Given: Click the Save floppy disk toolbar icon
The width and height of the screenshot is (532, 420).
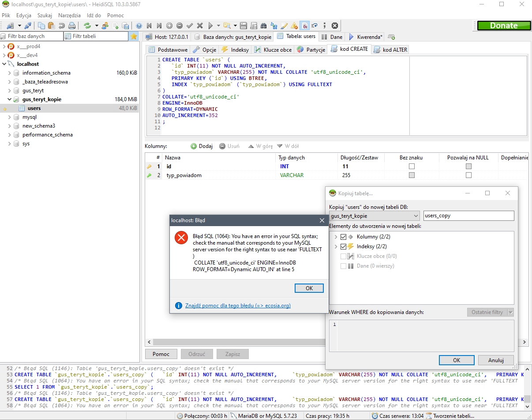Looking at the screenshot, I should coord(243,26).
